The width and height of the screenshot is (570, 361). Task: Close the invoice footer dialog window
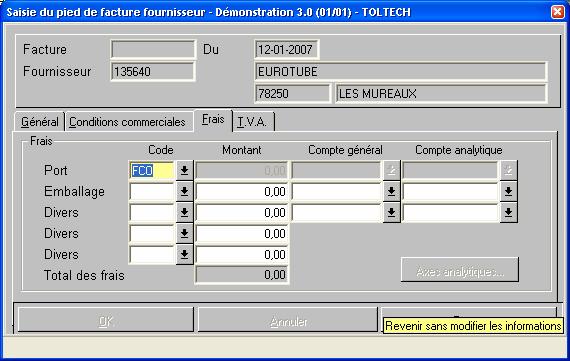[x=558, y=12]
